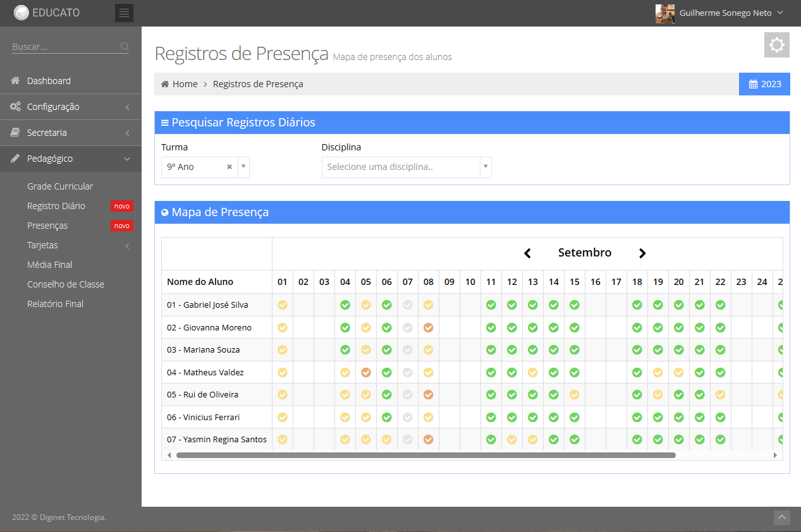Open the settings gear icon
Image resolution: width=801 pixels, height=532 pixels.
tap(776, 45)
